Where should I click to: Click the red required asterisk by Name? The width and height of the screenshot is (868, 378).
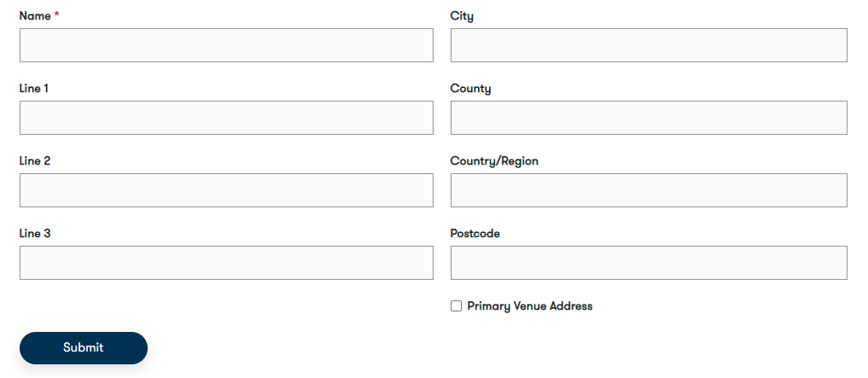(x=57, y=16)
